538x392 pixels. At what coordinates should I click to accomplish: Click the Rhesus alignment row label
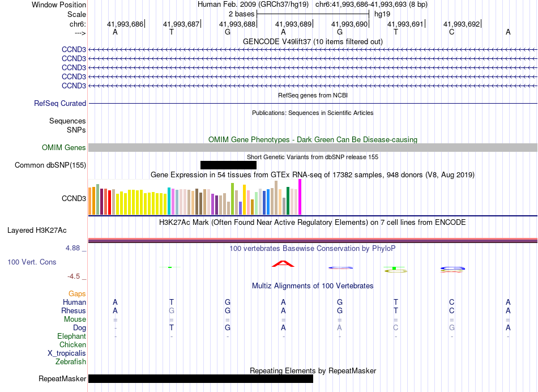[x=74, y=310]
